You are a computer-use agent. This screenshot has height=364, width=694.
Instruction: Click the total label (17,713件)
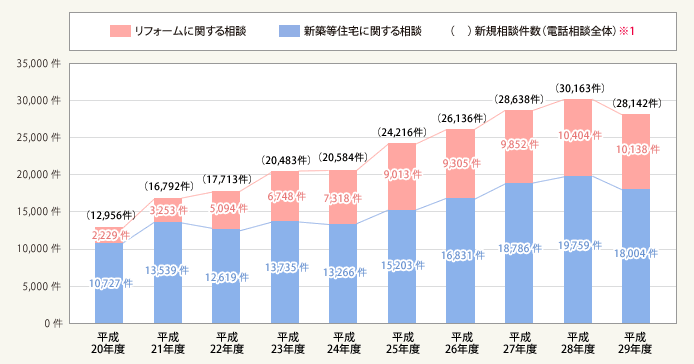227,179
